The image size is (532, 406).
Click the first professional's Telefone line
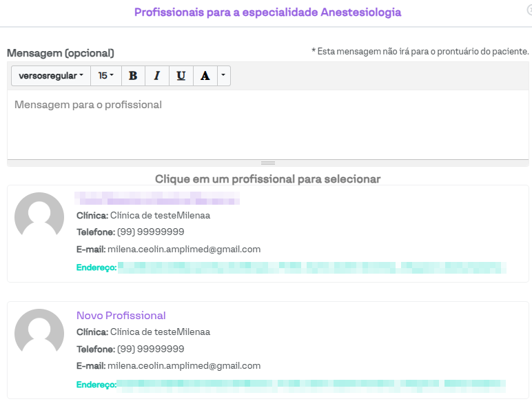click(130, 232)
